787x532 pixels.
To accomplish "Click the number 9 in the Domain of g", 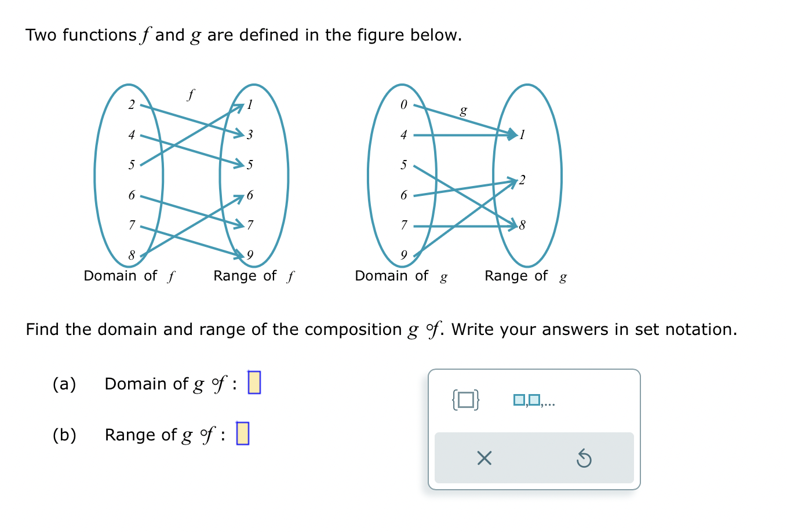I will coord(404,253).
